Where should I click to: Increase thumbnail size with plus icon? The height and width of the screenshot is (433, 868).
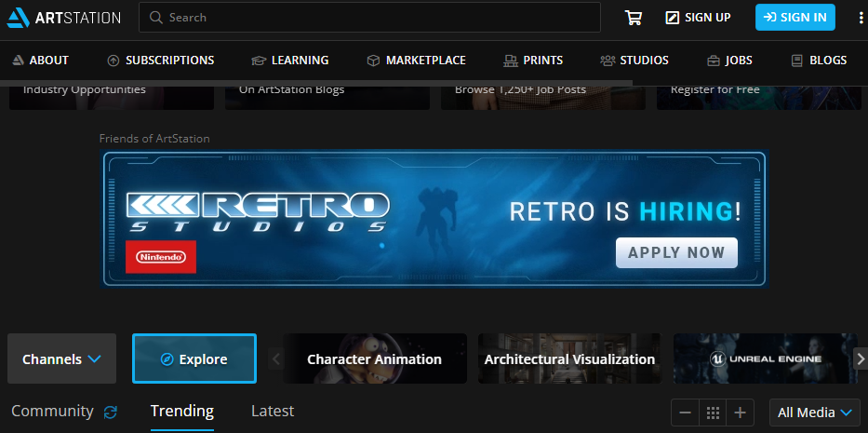point(741,413)
